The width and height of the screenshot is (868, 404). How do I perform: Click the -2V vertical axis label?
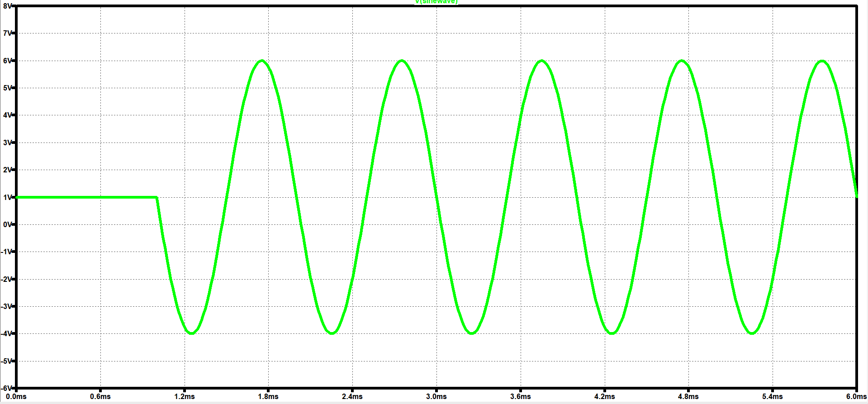6,279
